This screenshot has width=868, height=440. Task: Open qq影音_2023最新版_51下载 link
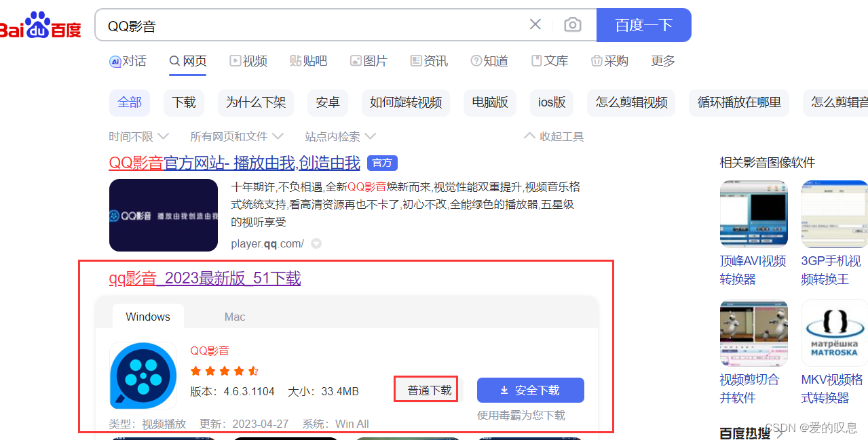[x=204, y=279]
